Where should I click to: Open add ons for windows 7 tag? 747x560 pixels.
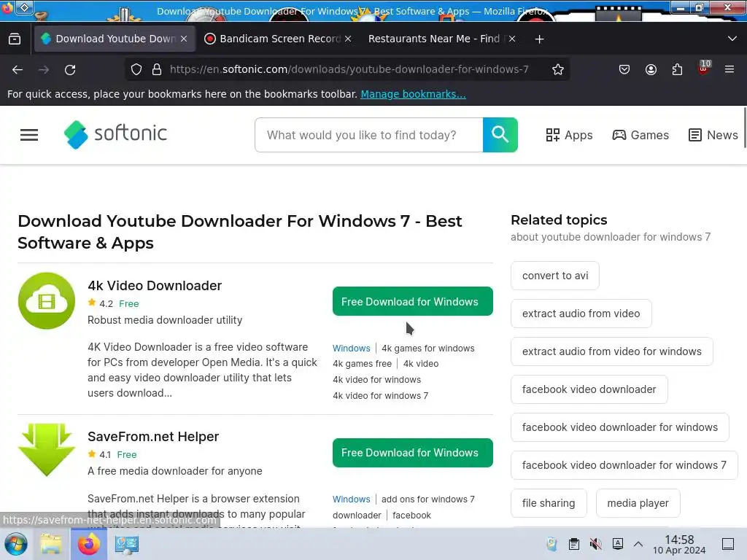(427, 499)
